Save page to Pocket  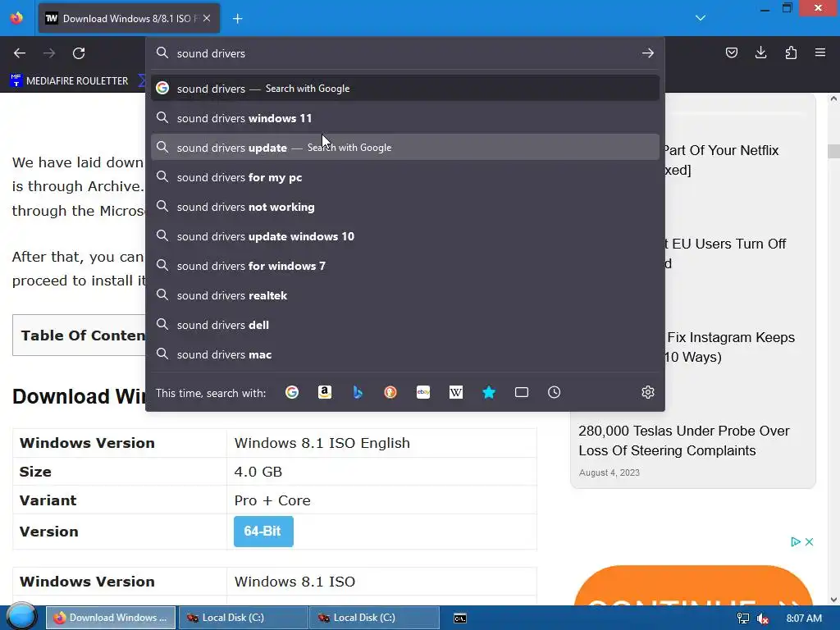coord(731,52)
